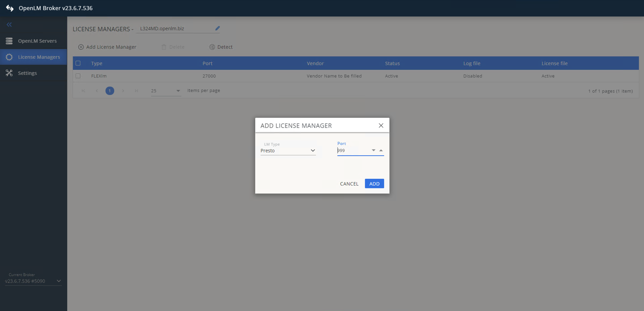Toggle the select-all checkbox in table header
Viewport: 644px width, 311px height.
coord(78,63)
